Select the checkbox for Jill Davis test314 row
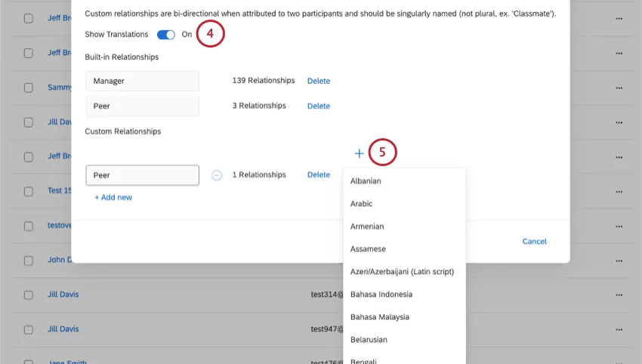Screen dimensions: 642x364 click(x=28, y=295)
